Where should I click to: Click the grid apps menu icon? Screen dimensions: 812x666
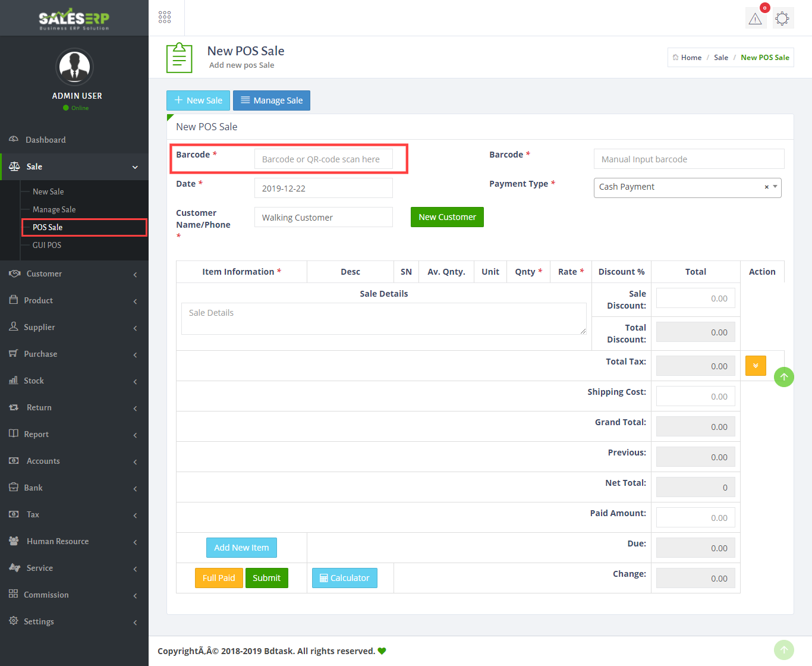[165, 17]
